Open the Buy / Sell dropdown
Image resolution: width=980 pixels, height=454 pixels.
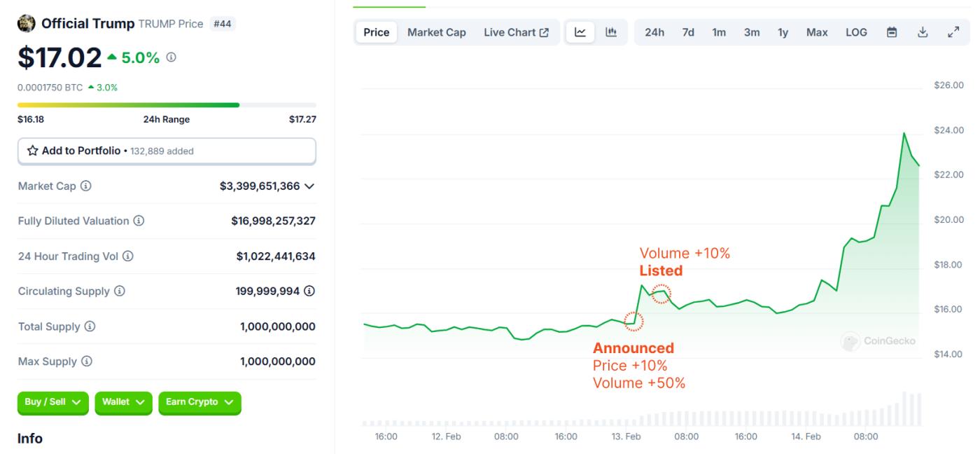click(52, 402)
